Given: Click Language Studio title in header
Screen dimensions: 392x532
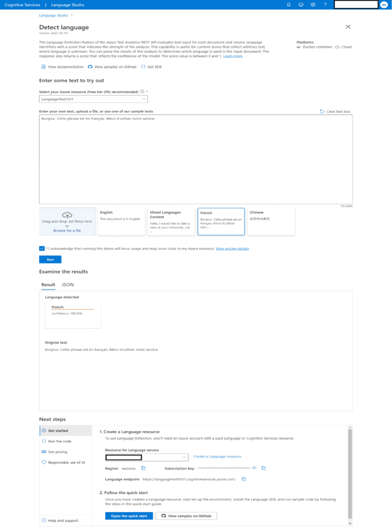Looking at the screenshot, I should click(x=67, y=5).
